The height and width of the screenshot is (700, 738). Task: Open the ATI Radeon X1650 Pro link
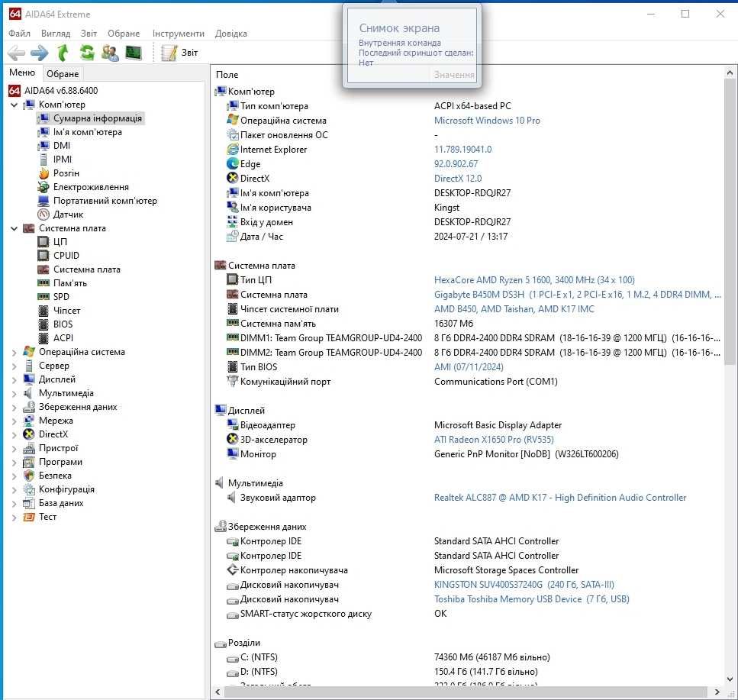493,440
